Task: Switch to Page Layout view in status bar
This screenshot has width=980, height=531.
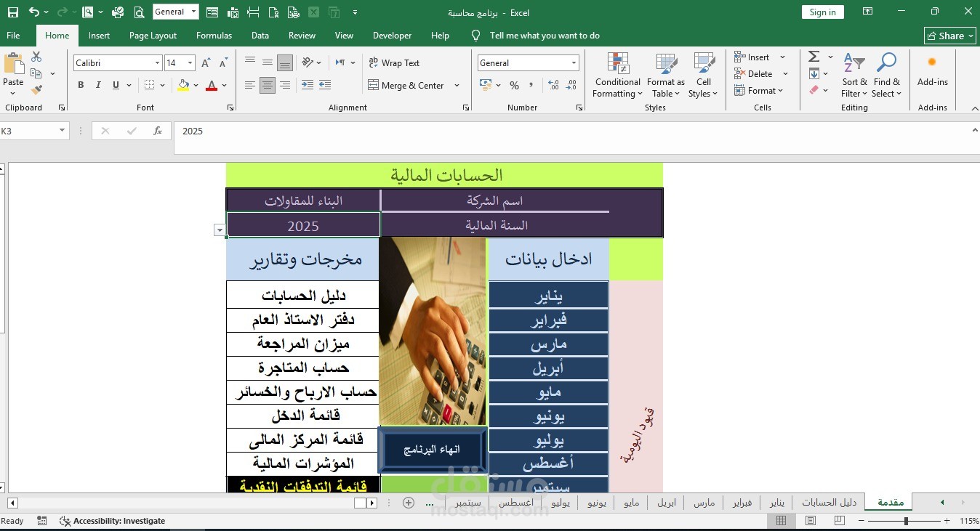Action: tap(811, 521)
